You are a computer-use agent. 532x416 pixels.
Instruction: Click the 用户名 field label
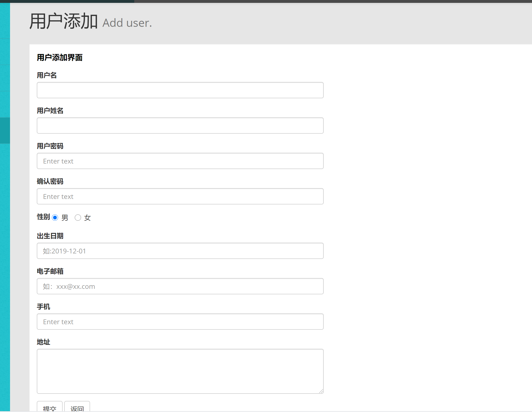coord(47,75)
